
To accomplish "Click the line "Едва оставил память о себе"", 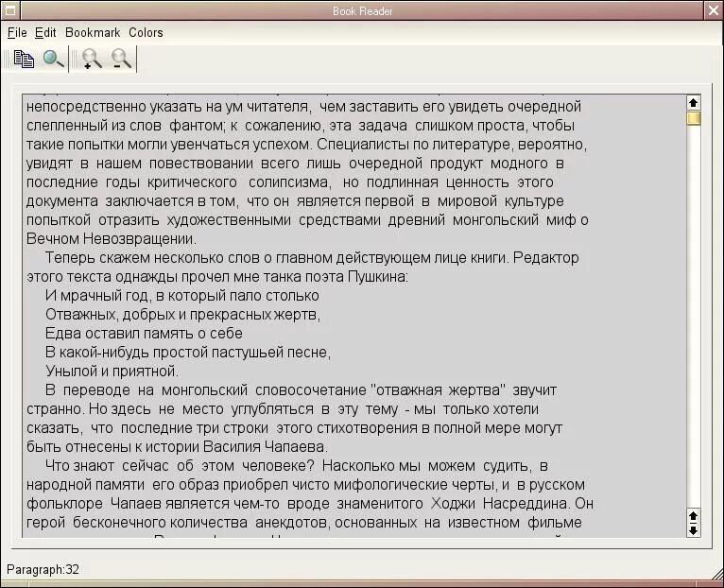I will coord(144,334).
